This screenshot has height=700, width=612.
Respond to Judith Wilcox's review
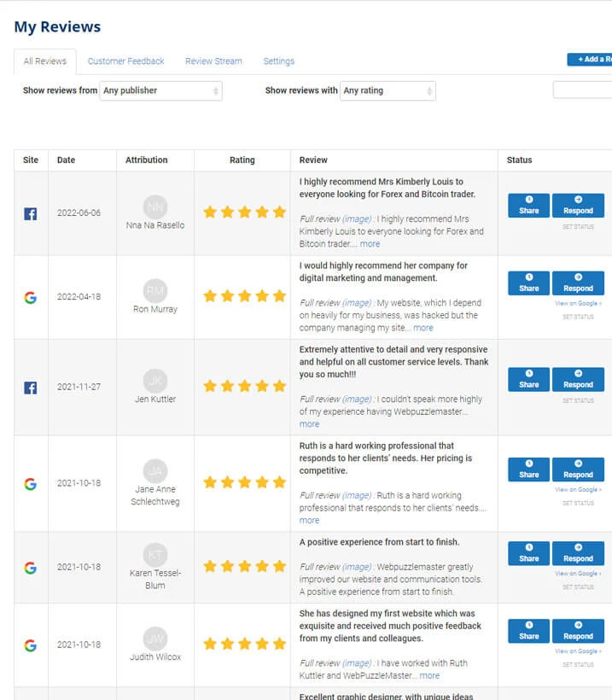click(578, 631)
